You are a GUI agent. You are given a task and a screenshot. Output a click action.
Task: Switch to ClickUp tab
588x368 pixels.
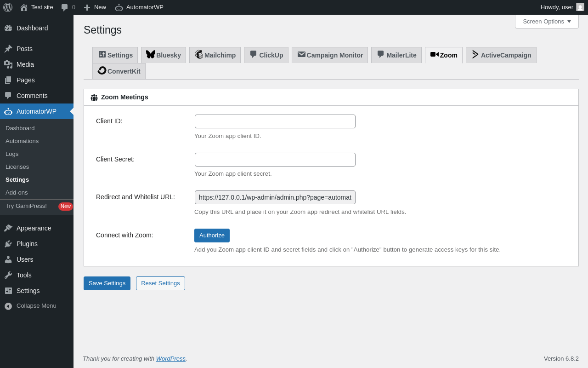point(266,55)
